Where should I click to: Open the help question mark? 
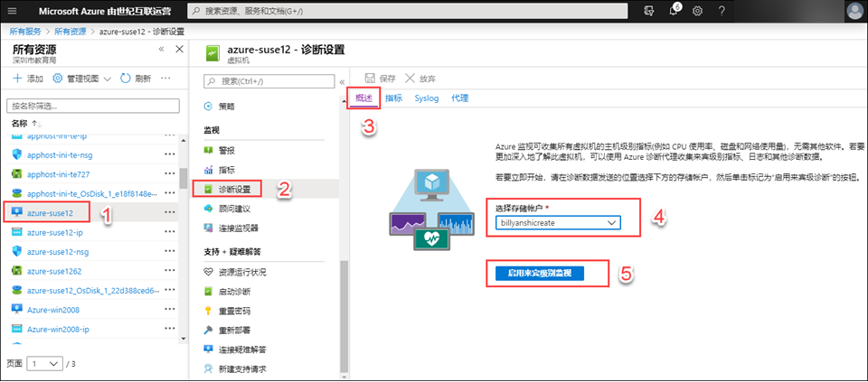pos(722,11)
